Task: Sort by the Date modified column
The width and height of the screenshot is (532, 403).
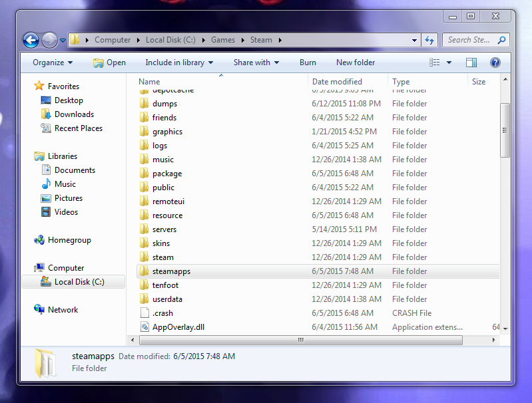Action: [337, 82]
